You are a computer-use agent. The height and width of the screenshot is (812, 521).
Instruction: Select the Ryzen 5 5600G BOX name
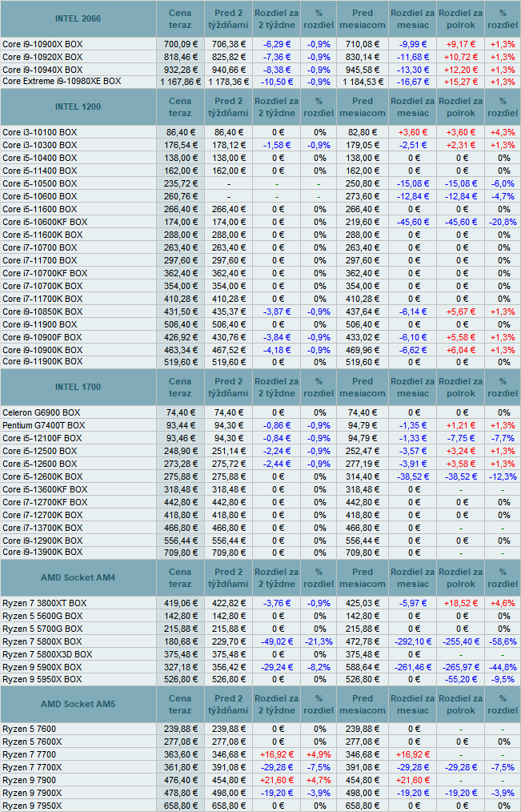(x=42, y=617)
